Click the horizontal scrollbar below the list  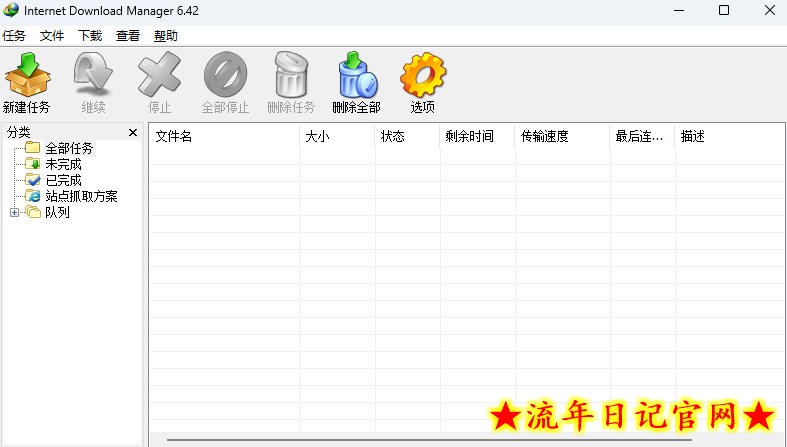point(429,440)
